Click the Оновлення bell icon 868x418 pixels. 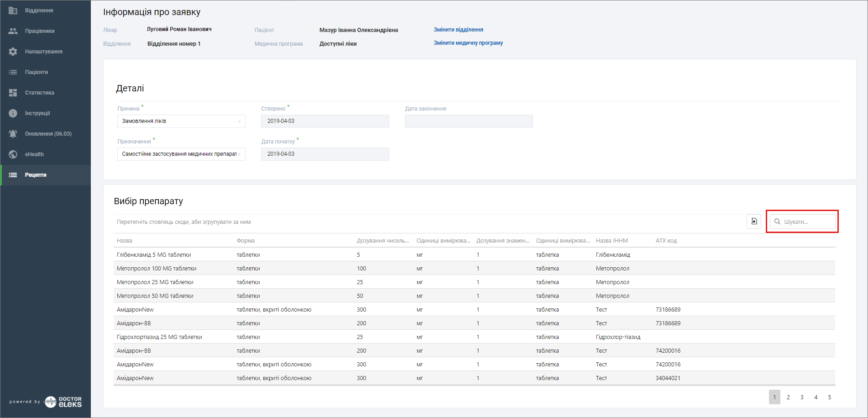pos(13,134)
